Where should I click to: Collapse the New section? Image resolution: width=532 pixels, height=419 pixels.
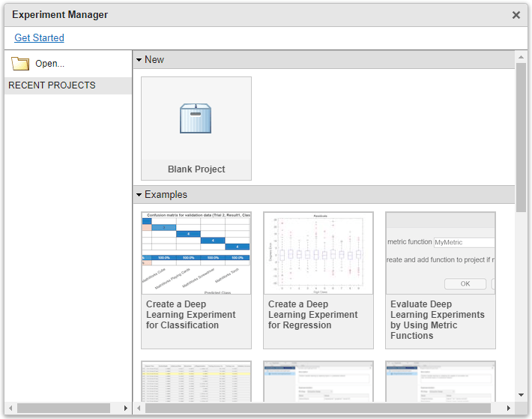tap(139, 60)
